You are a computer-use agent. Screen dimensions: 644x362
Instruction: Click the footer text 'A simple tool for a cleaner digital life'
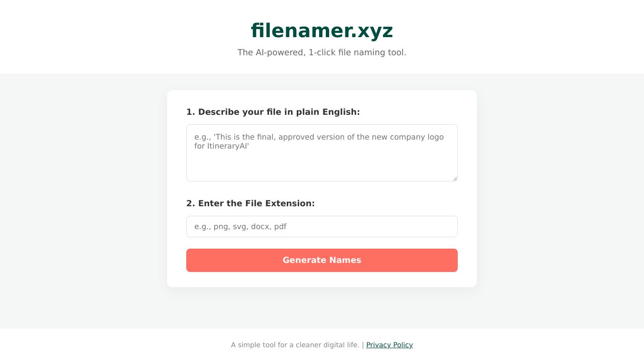point(295,345)
